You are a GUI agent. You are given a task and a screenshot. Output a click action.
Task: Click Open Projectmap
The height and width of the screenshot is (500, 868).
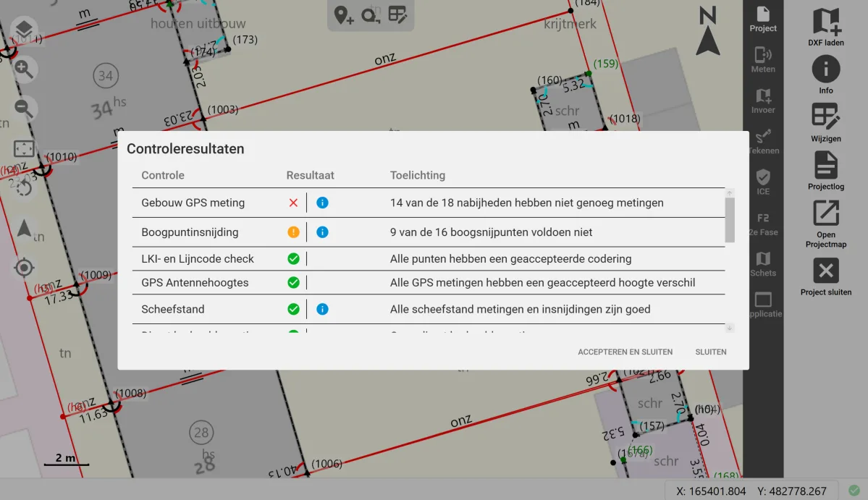(x=826, y=224)
